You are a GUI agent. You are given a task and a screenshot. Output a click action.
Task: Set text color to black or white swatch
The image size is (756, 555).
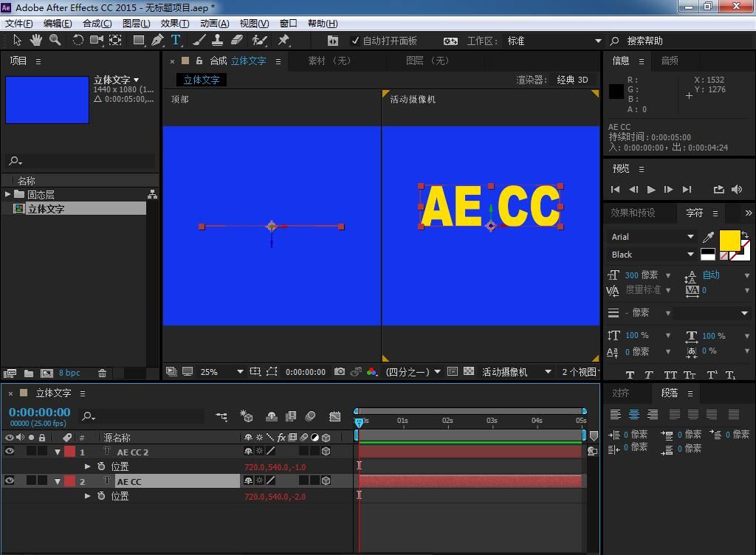pyautogui.click(x=708, y=254)
